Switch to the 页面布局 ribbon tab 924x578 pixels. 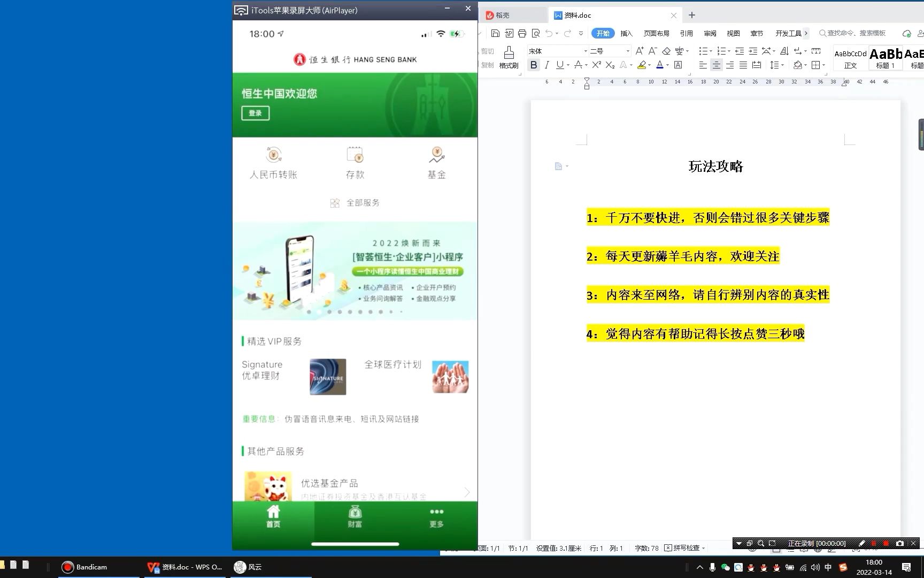(656, 33)
